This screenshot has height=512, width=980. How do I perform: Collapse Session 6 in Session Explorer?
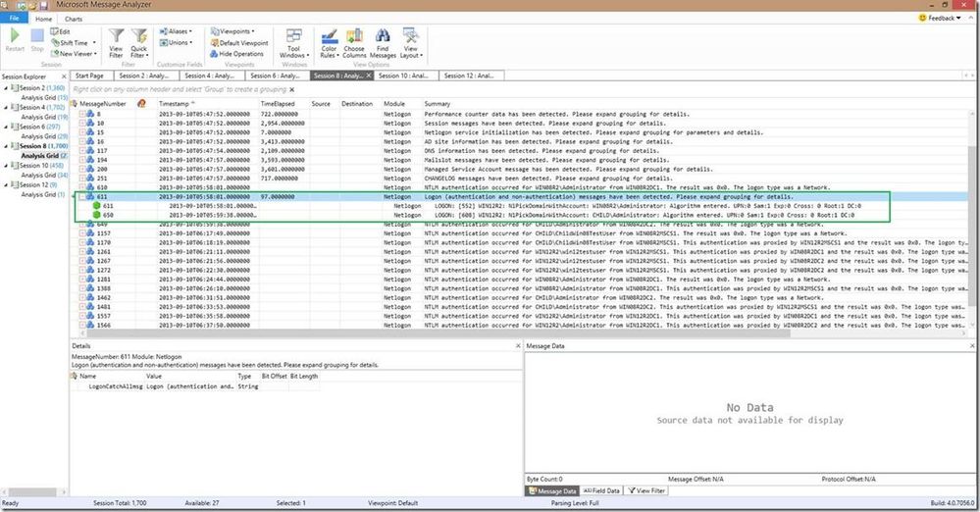point(6,127)
